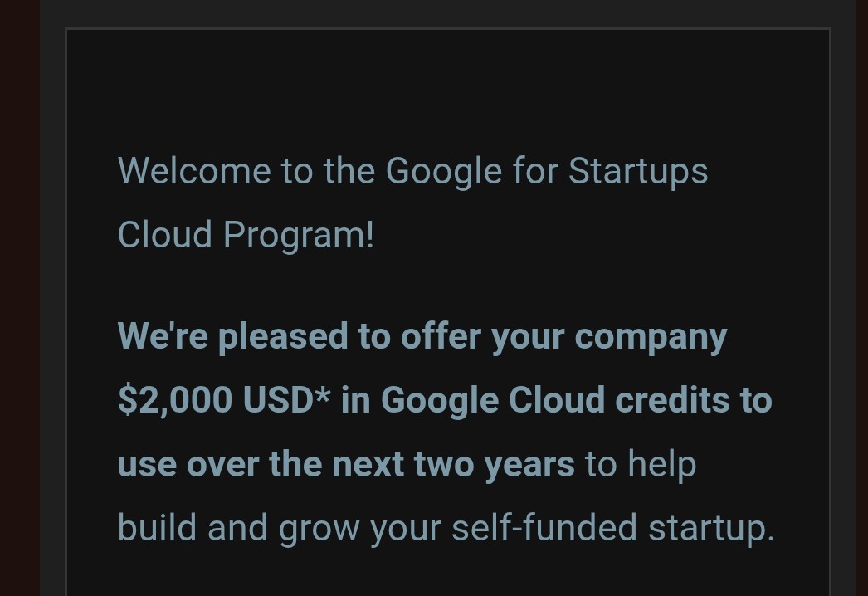868x596 pixels.
Task: Click the word "startup." at paragraph end
Action: 710,528
